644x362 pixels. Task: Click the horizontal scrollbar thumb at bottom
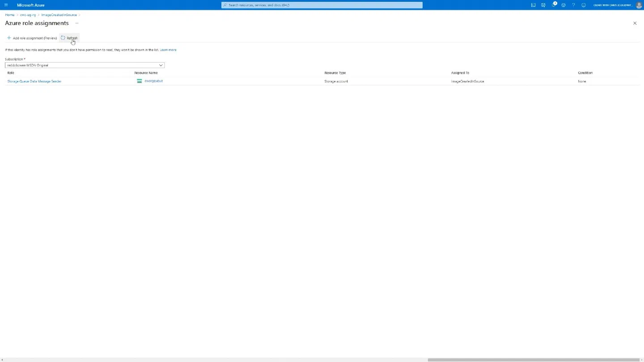[534, 360]
